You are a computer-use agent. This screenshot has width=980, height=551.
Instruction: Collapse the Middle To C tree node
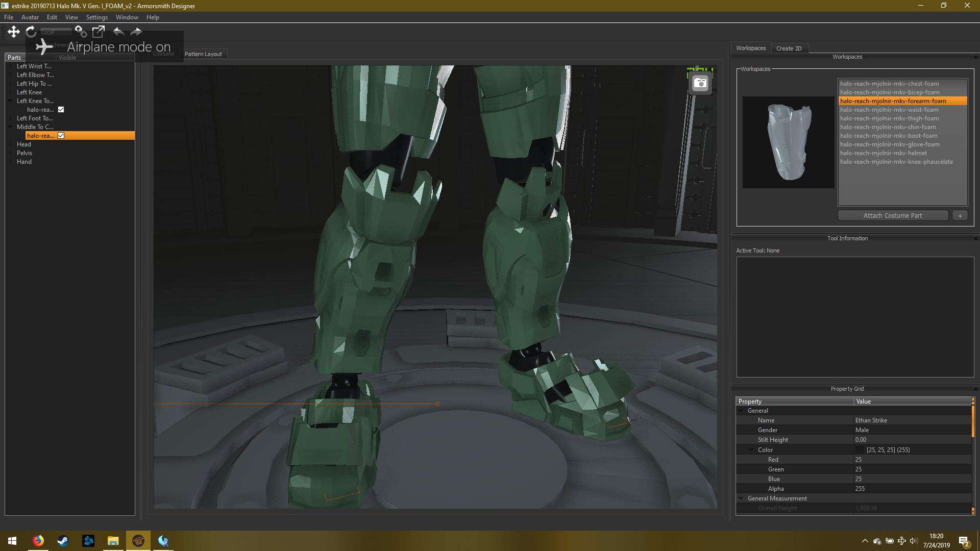tap(10, 127)
